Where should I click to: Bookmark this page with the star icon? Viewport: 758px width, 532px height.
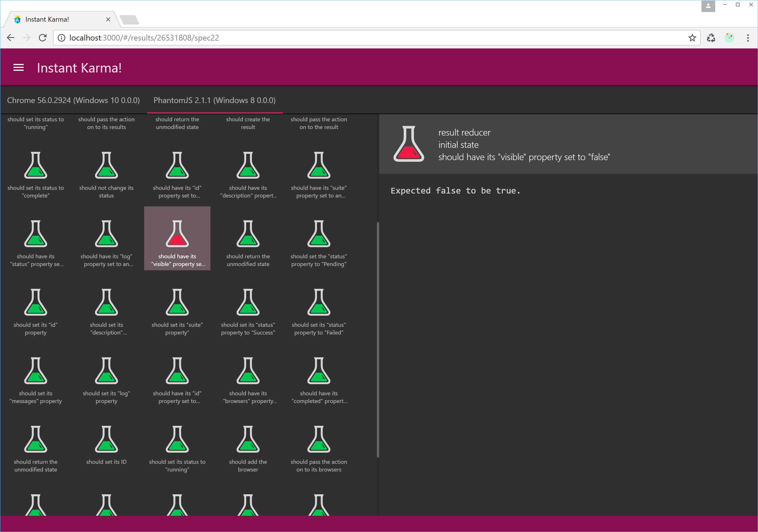click(692, 38)
